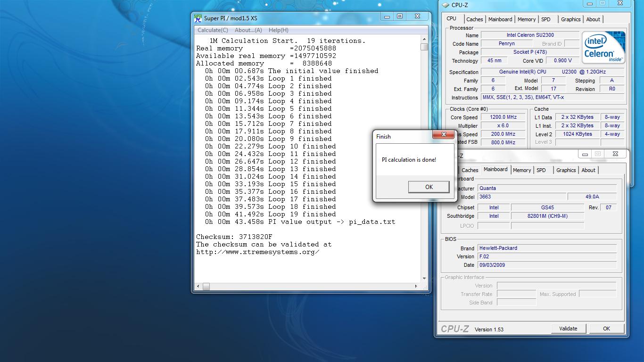Click the Southbridge field '82801IM (ICH9-M)'

(547, 216)
